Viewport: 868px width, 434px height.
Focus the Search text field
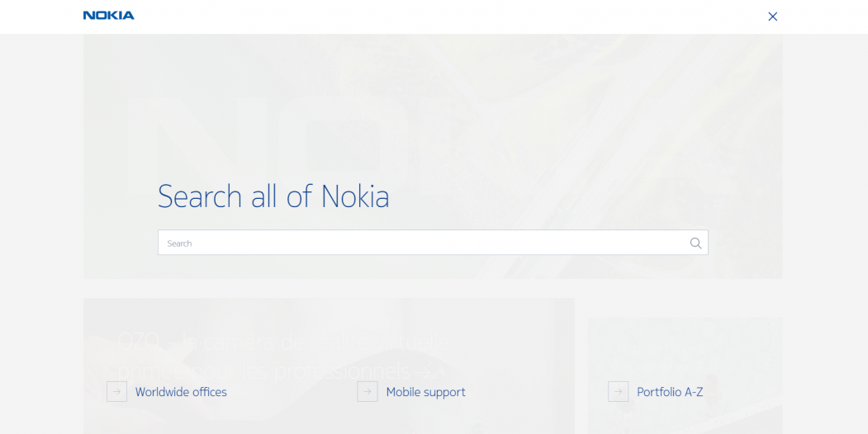[421, 243]
